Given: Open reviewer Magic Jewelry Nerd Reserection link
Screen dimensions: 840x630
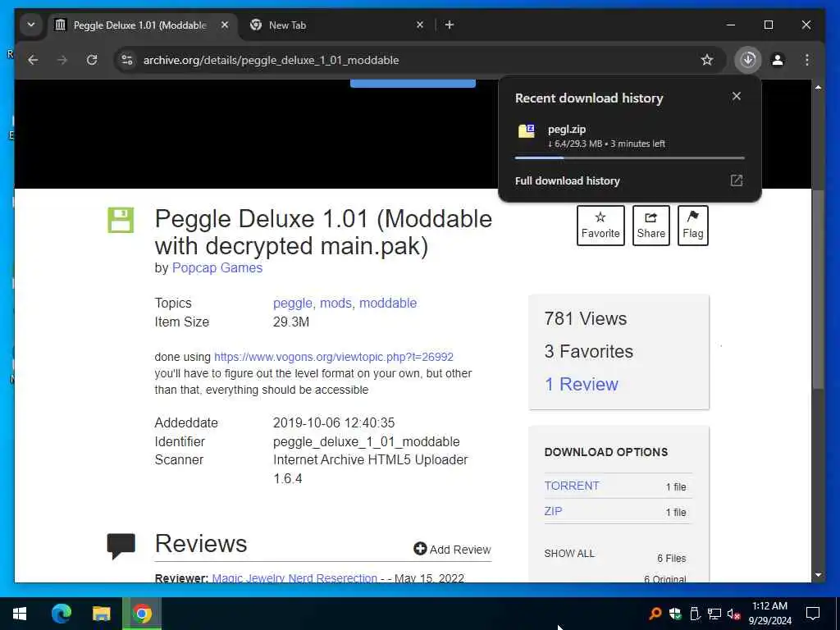Looking at the screenshot, I should click(294, 578).
